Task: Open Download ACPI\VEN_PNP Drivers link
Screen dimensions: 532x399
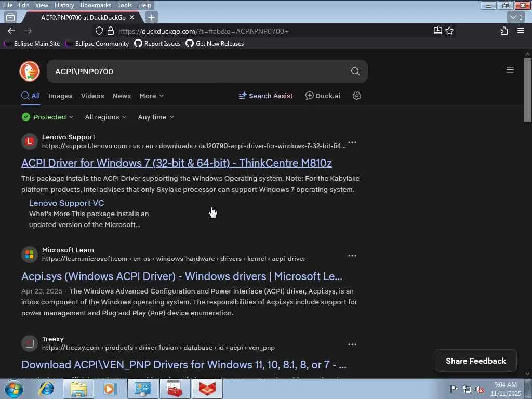Action: pyautogui.click(x=184, y=364)
